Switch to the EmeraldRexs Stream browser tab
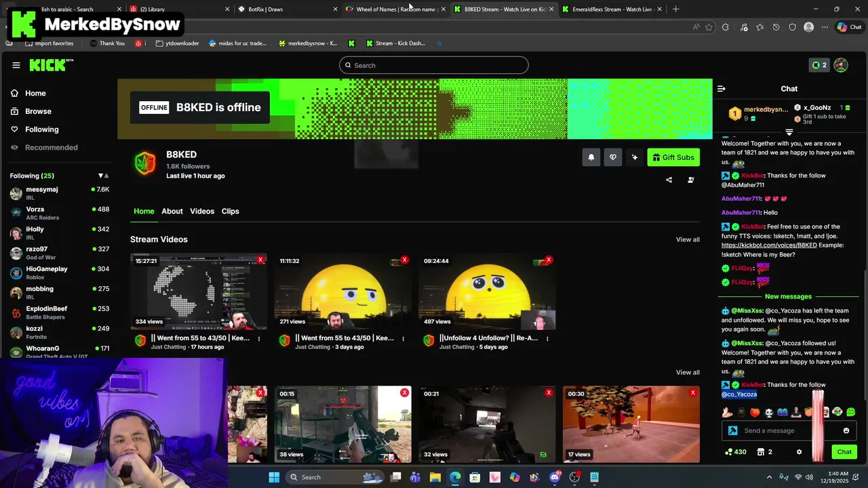Viewport: 868px width, 488px height. [x=611, y=9]
